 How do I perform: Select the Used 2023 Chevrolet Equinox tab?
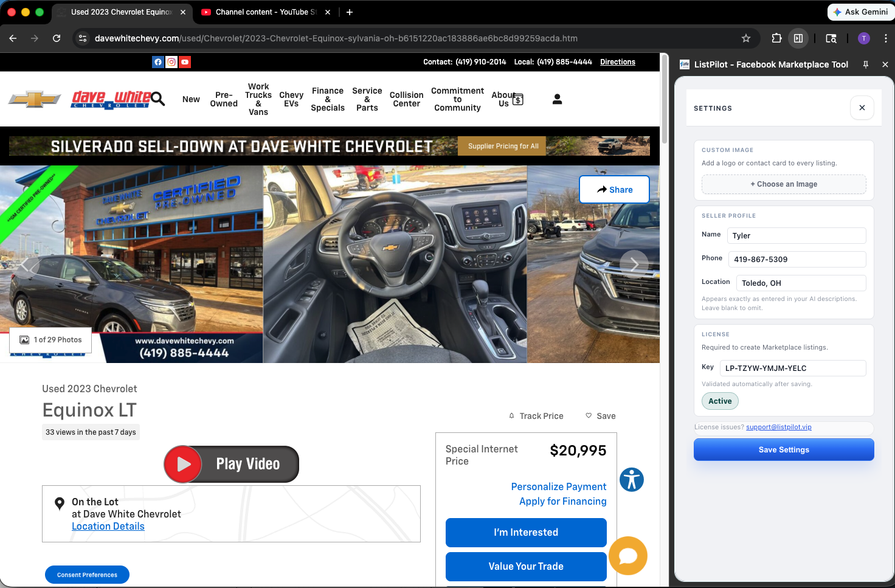click(x=122, y=12)
